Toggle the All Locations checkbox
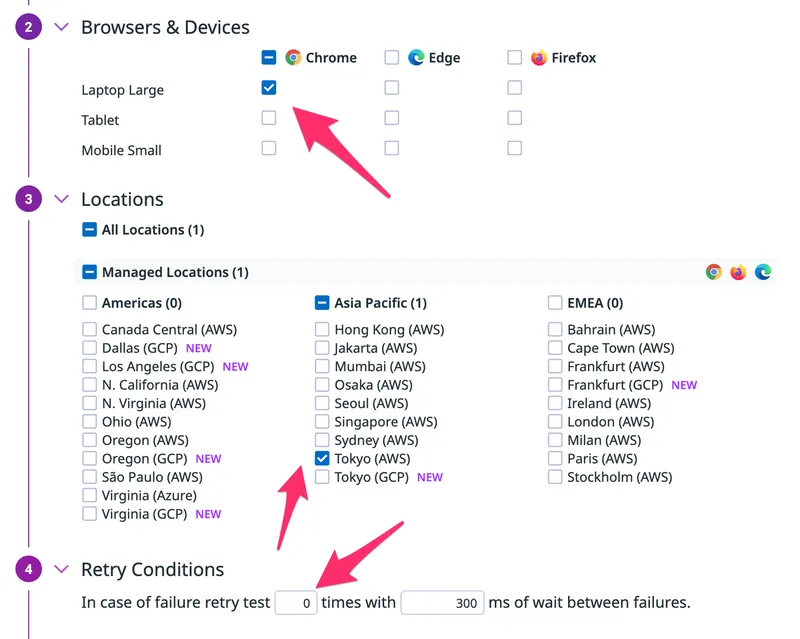Viewport: 800px width, 639px height. coord(89,230)
